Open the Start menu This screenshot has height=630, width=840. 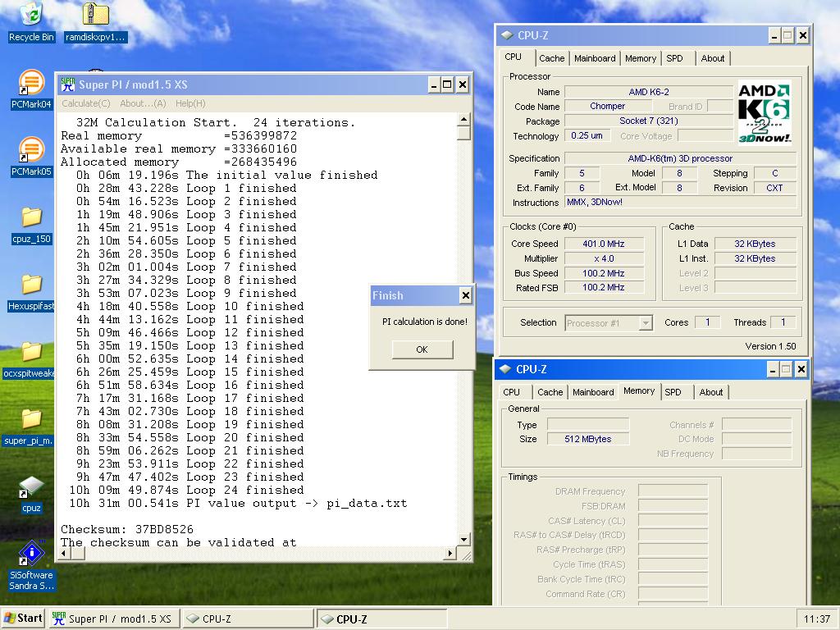tap(24, 619)
